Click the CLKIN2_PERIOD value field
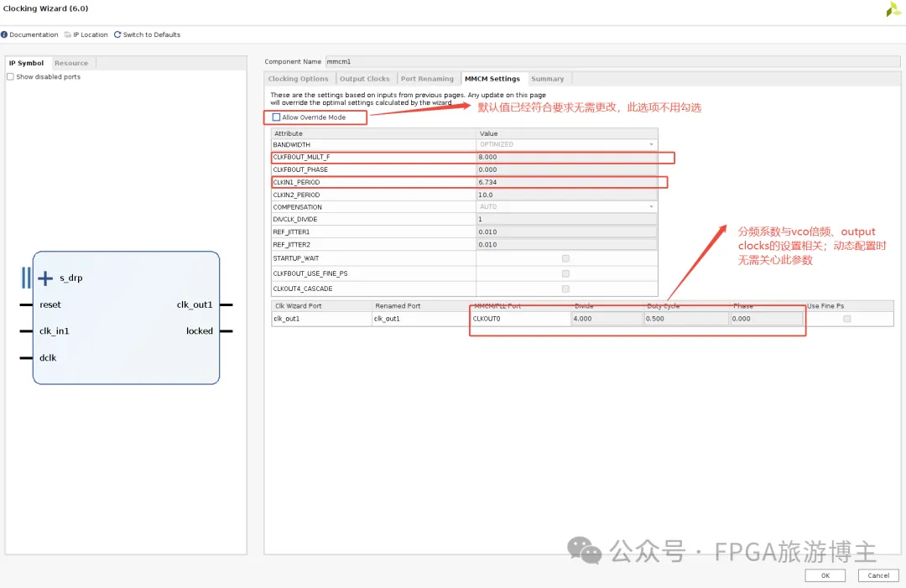 pos(567,195)
